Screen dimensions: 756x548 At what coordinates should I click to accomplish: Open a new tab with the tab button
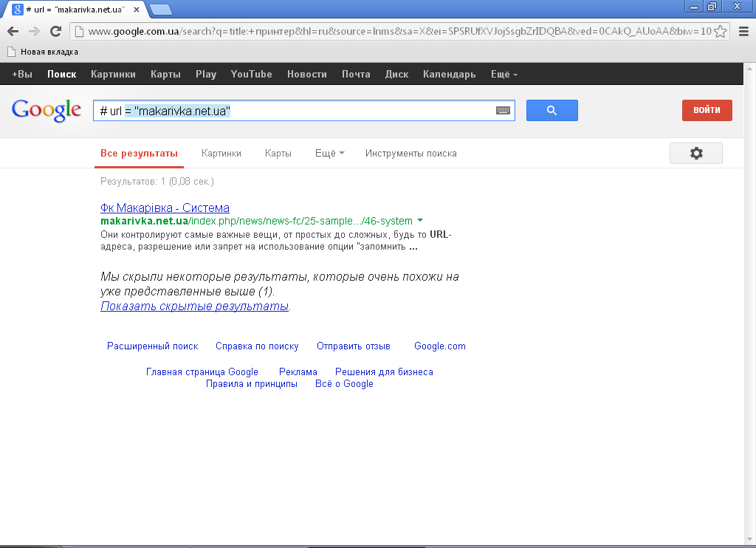(160, 9)
